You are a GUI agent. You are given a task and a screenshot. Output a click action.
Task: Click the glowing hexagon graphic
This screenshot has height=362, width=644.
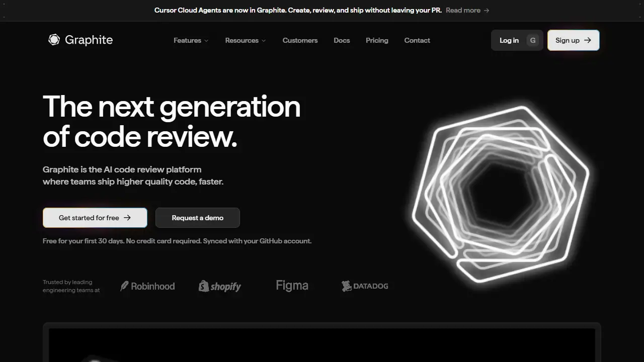click(501, 194)
